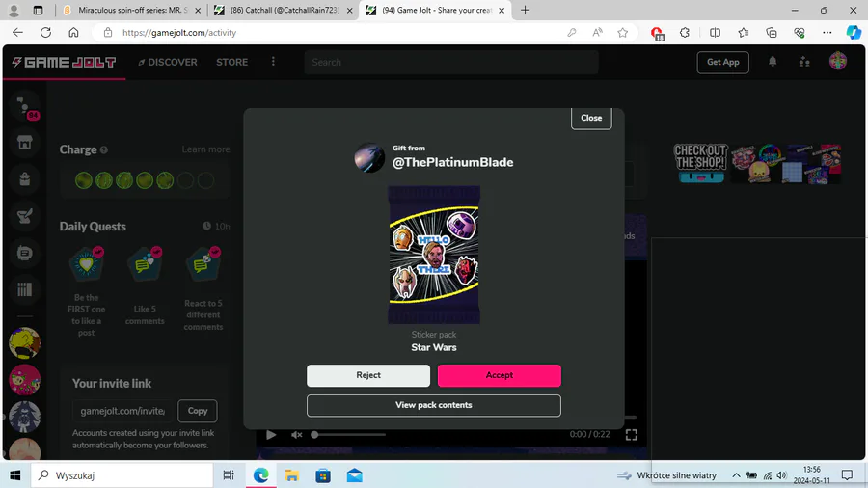Click the address bar URL

[x=179, y=33]
